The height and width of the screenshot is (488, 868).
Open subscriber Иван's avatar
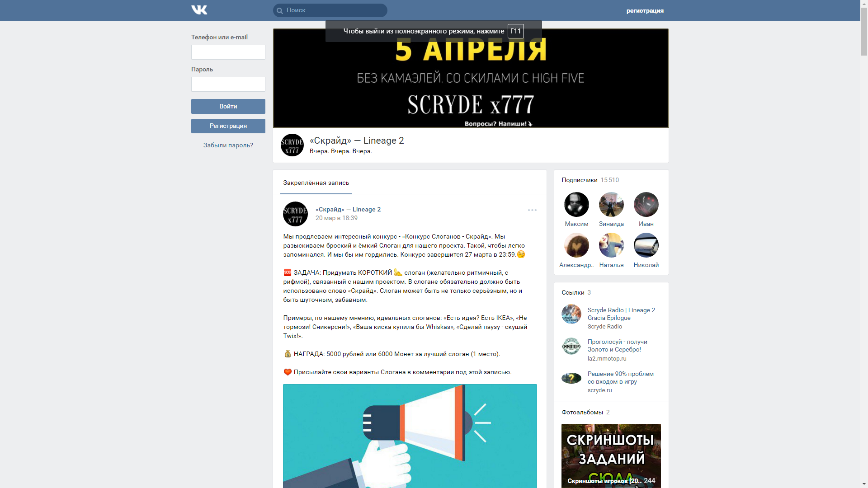click(646, 204)
